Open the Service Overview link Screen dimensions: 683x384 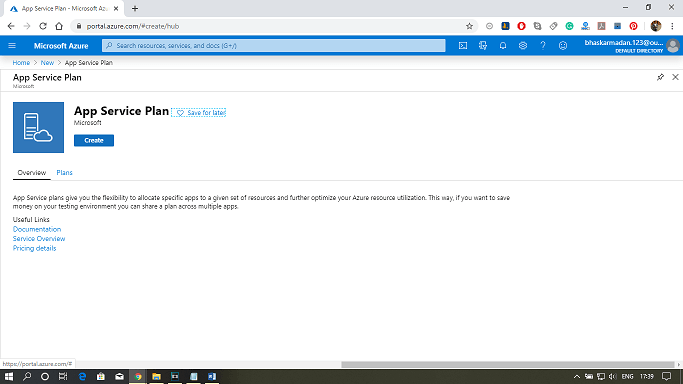39,239
